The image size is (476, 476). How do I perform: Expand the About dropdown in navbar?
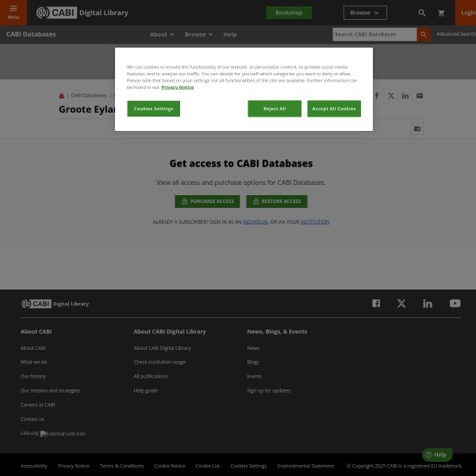tap(162, 34)
